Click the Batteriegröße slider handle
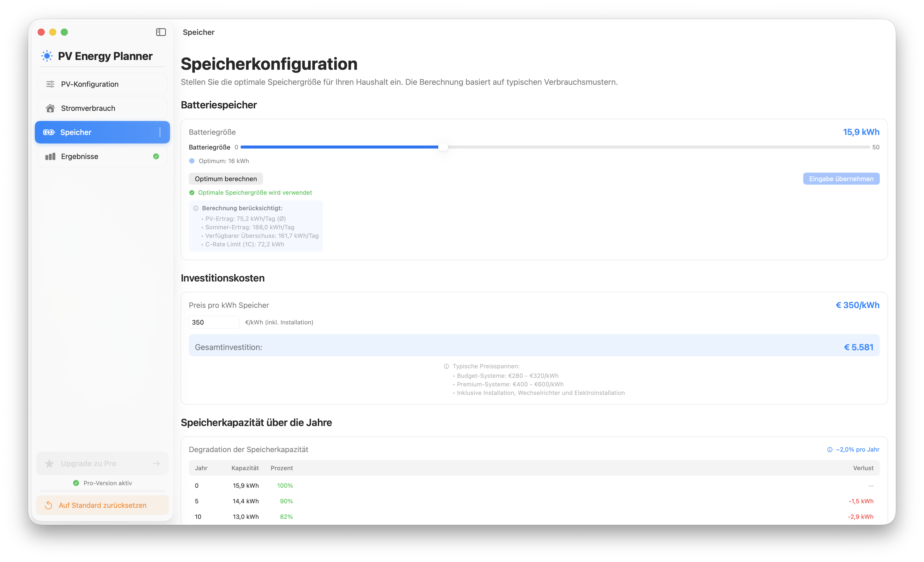The width and height of the screenshot is (924, 562). tap(443, 147)
